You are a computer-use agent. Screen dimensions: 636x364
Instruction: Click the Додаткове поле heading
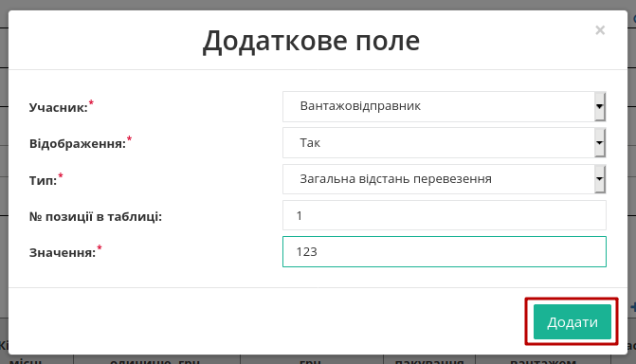pyautogui.click(x=311, y=41)
